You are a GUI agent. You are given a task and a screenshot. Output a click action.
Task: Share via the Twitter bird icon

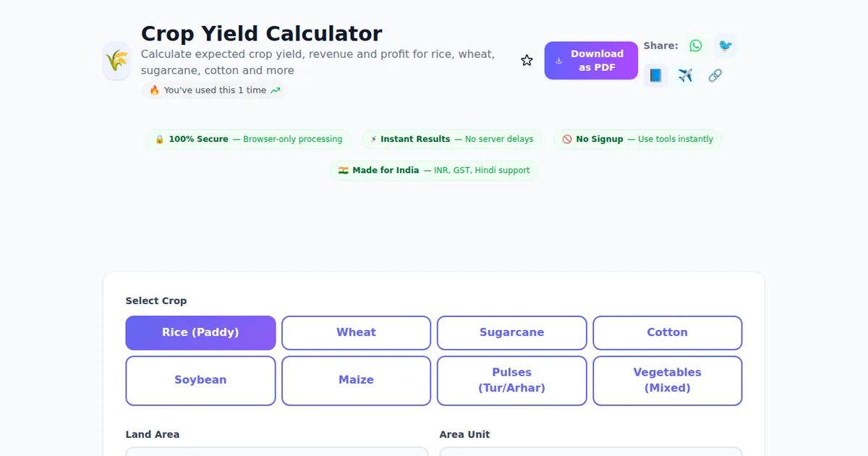point(725,46)
